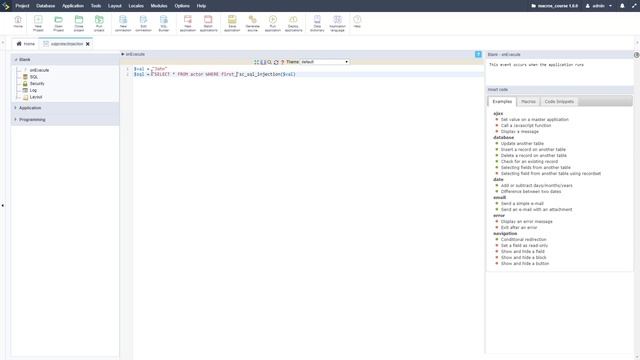Select SQL in the tree
640x360 pixels.
[x=34, y=77]
